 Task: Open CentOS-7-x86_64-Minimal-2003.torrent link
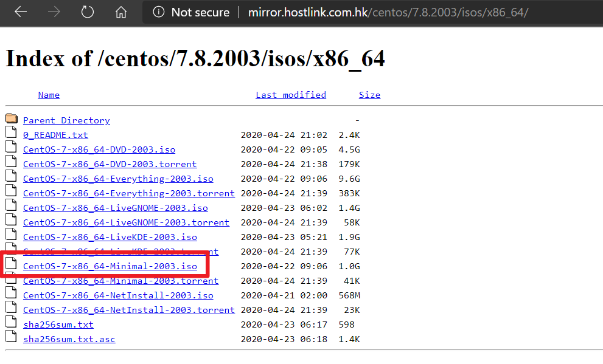pyautogui.click(x=120, y=281)
